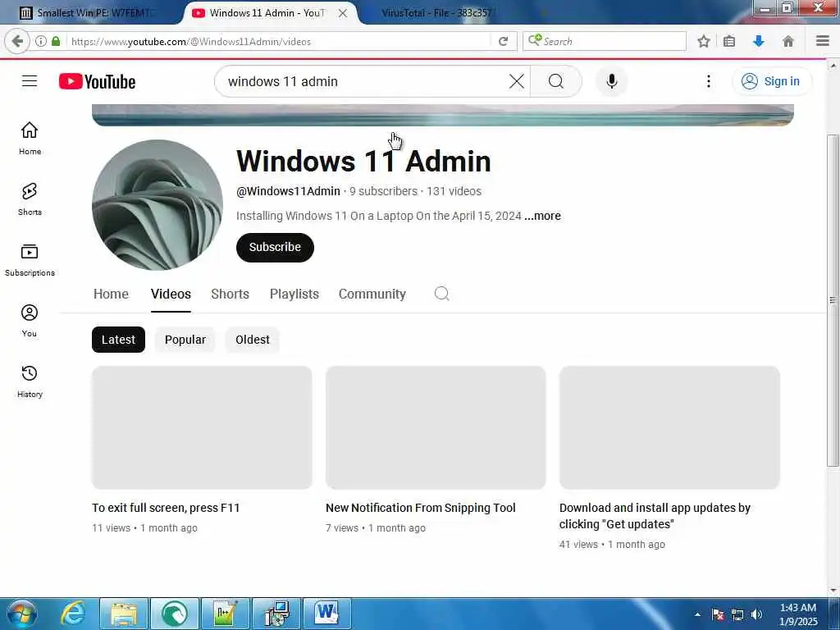Open the Firefox hamburger menu
Viewport: 840px width, 630px height.
(822, 41)
